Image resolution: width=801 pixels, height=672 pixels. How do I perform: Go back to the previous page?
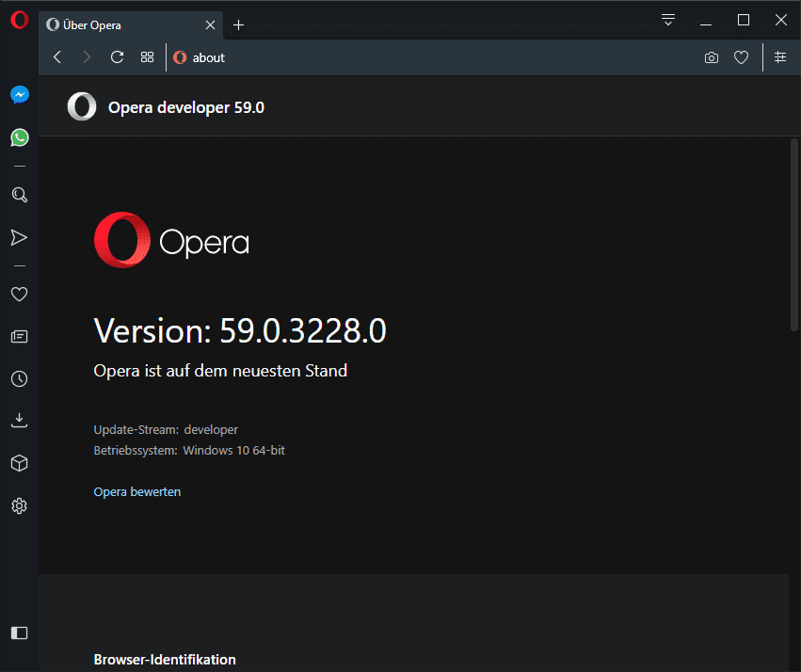coord(57,57)
